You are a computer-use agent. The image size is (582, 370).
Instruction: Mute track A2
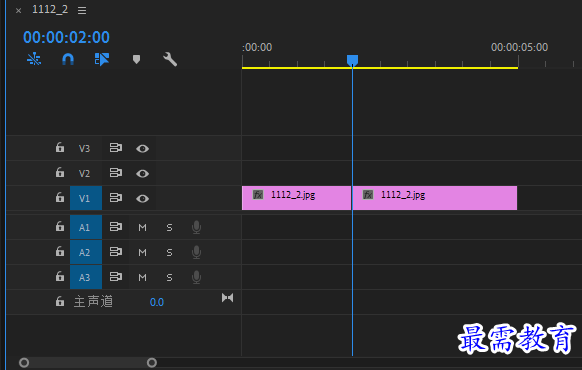tap(142, 253)
